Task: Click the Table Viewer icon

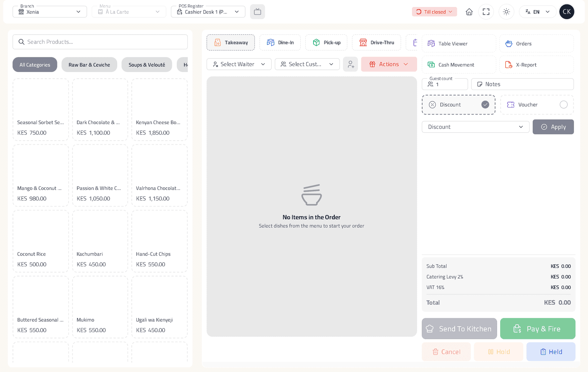Action: click(431, 44)
